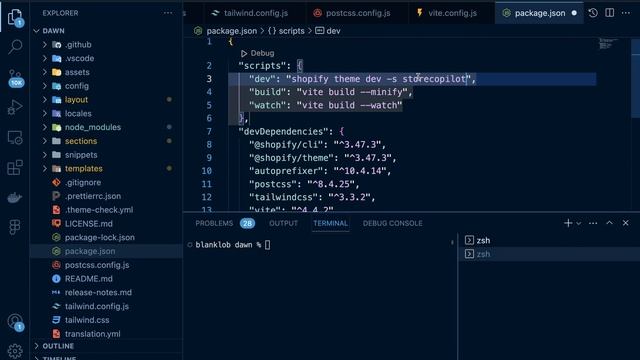The image size is (640, 360).
Task: Open postcss.config.js in explorer tree
Action: [97, 265]
